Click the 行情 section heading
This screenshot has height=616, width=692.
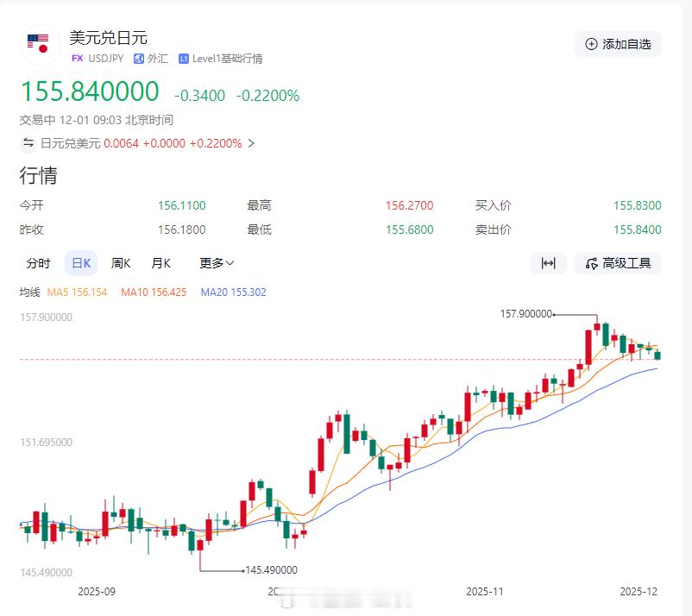38,176
